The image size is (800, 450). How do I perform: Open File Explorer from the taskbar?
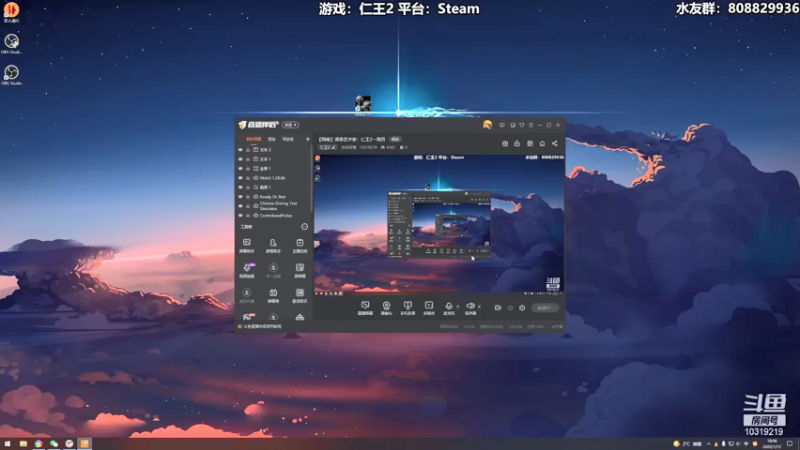[23, 444]
